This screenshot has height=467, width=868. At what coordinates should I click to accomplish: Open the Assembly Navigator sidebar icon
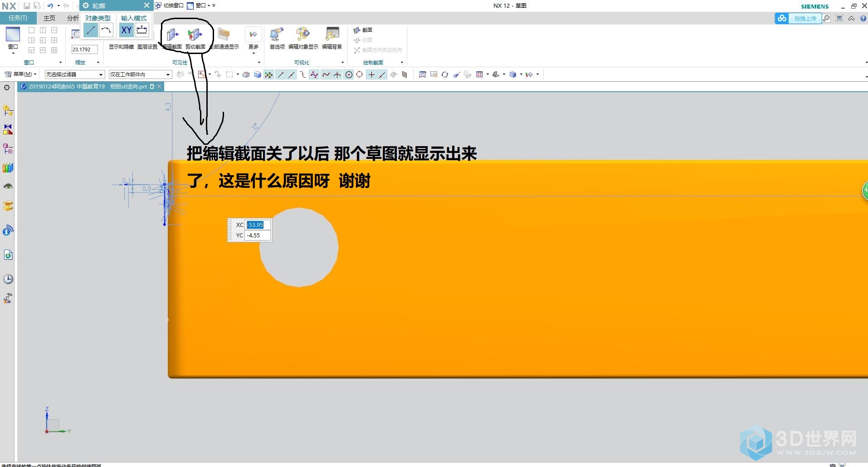click(x=8, y=110)
